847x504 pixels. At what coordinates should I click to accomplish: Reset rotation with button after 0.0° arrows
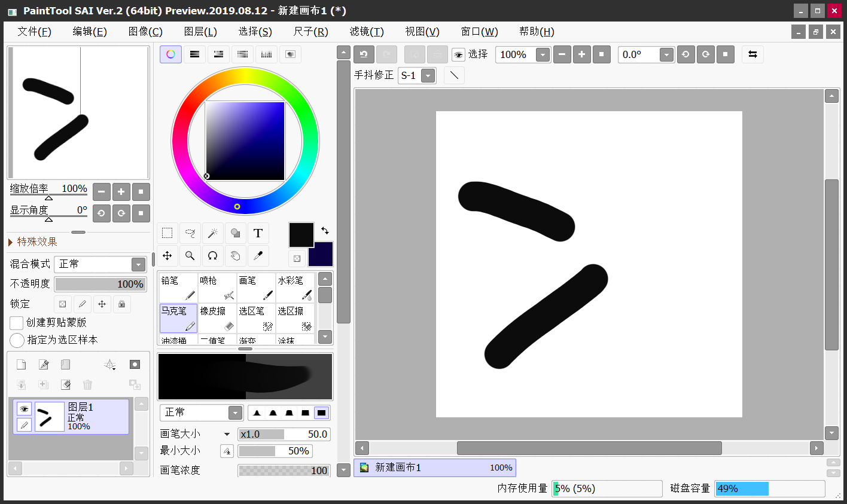click(725, 54)
